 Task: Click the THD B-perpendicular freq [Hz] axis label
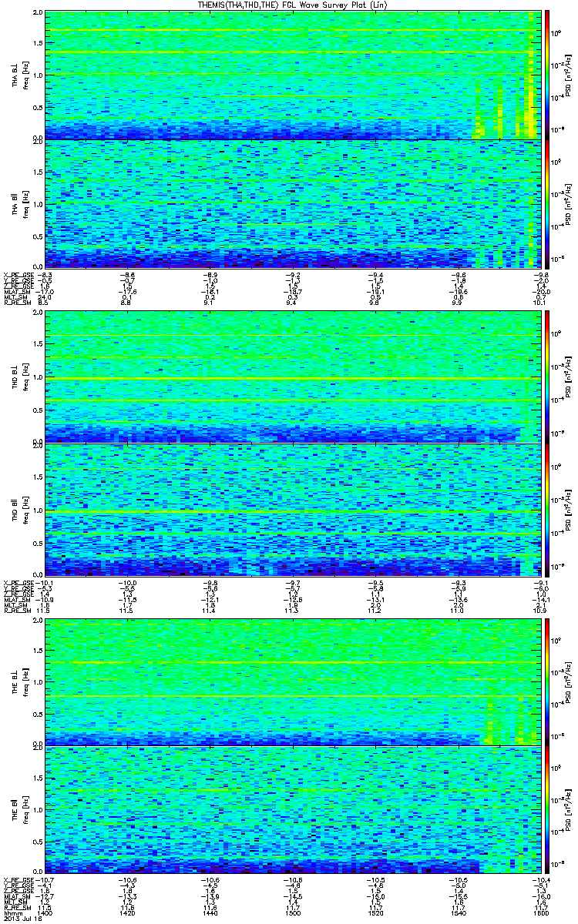tap(25, 377)
